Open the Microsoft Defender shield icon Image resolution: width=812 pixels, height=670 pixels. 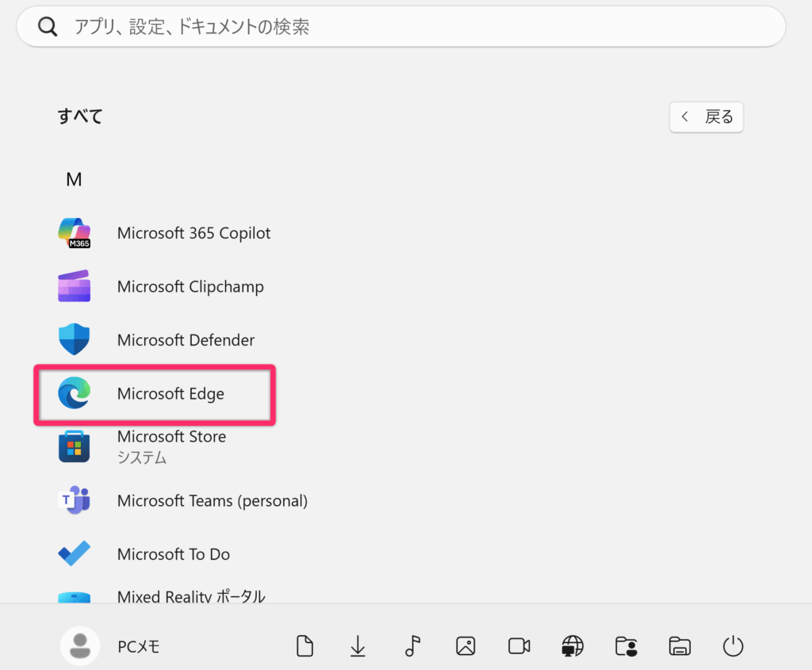point(74,339)
